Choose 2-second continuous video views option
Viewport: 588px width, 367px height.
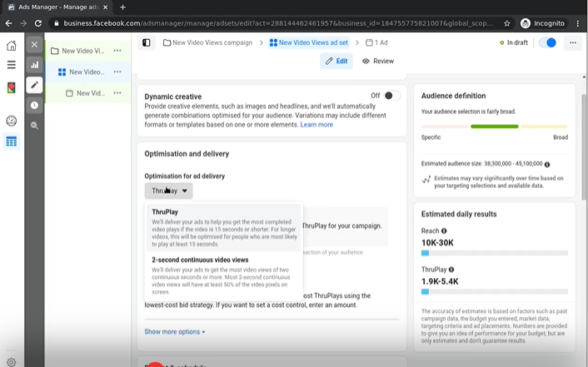(223, 275)
